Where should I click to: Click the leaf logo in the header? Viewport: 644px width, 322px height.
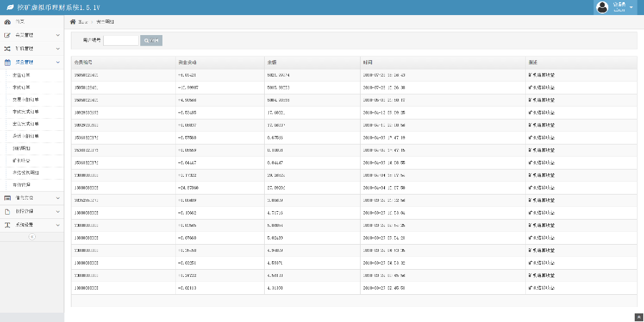9,7
